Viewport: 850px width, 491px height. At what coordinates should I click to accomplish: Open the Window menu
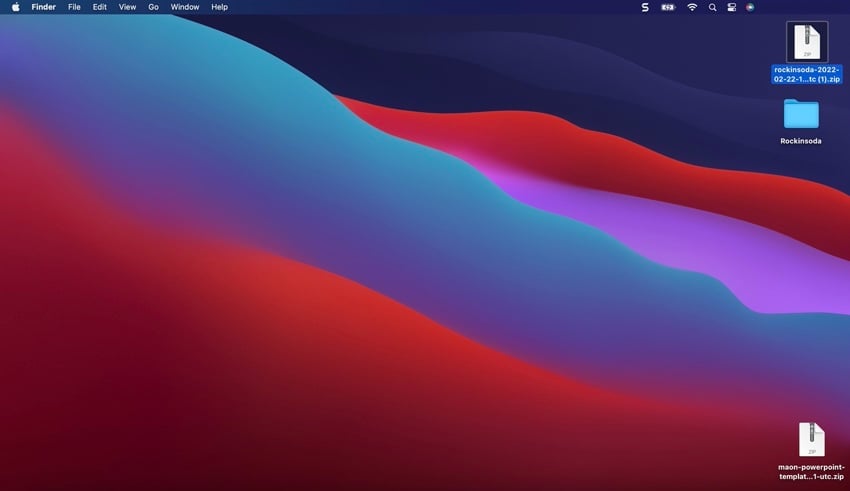tap(185, 7)
